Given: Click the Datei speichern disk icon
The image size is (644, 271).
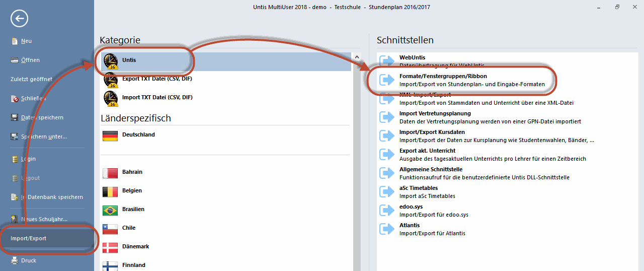Looking at the screenshot, I should coord(15,117).
